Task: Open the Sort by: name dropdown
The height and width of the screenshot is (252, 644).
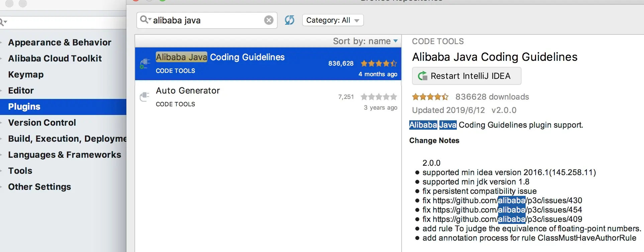Action: 365,41
